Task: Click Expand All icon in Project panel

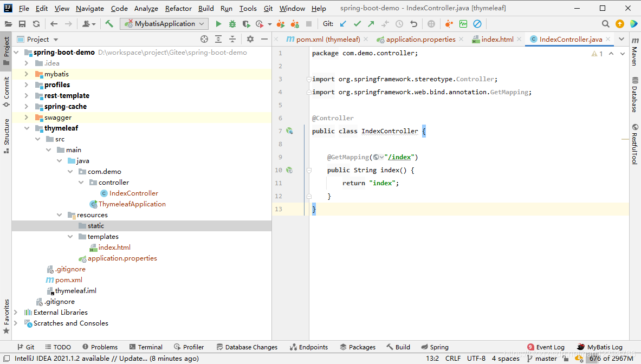Action: click(x=218, y=39)
